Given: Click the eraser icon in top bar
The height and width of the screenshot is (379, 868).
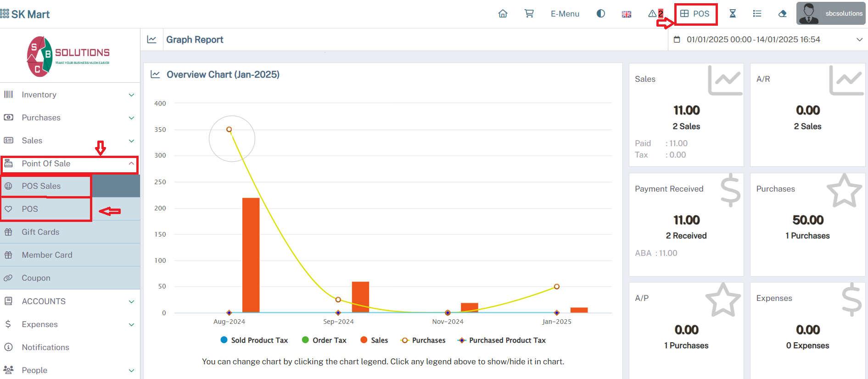Looking at the screenshot, I should click(x=783, y=14).
